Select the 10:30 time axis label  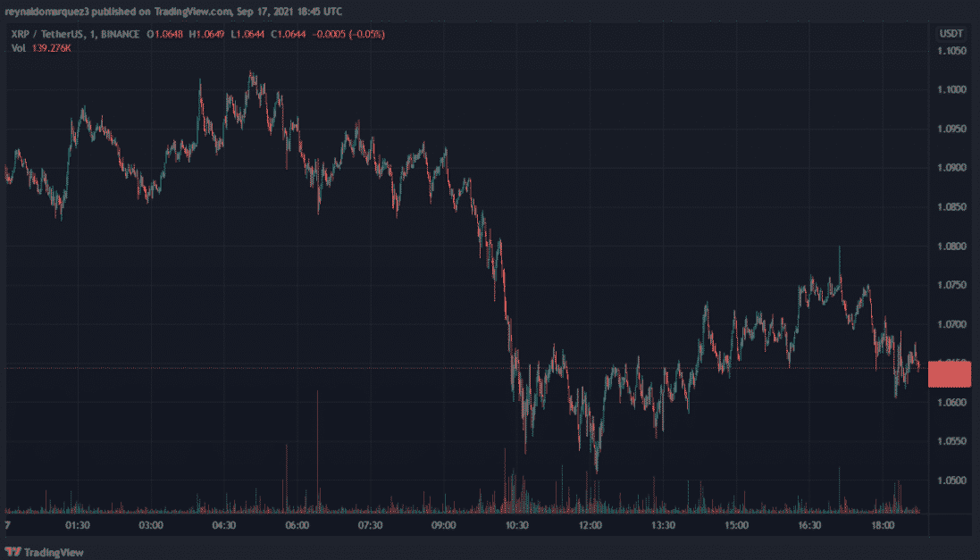pos(516,526)
